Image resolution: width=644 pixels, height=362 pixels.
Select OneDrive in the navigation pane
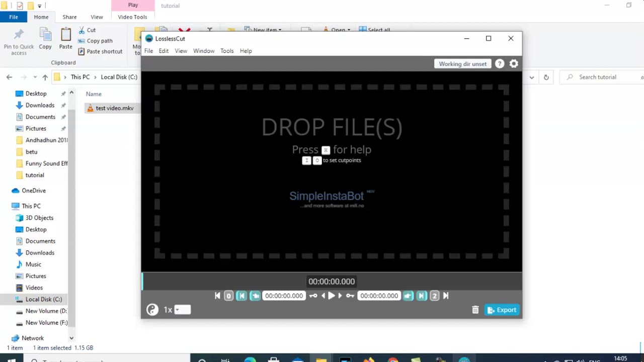point(34,191)
